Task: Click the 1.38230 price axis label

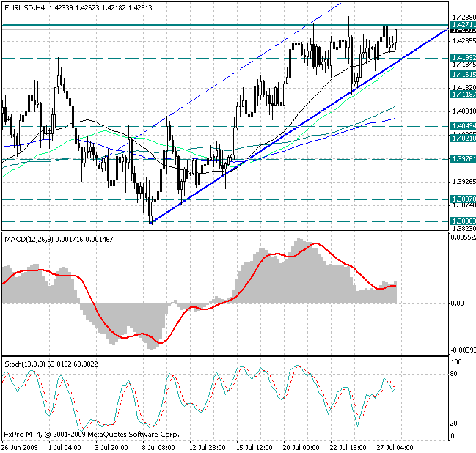Action: click(464, 229)
